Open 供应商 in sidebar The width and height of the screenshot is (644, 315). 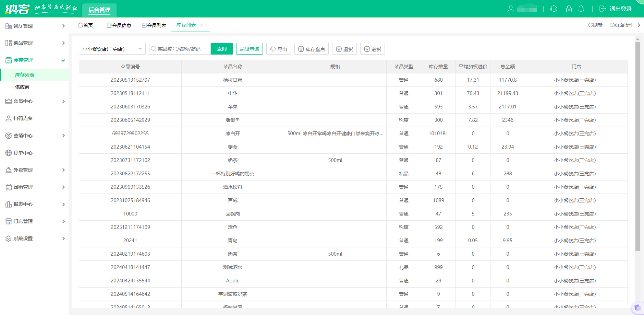pyautogui.click(x=22, y=87)
